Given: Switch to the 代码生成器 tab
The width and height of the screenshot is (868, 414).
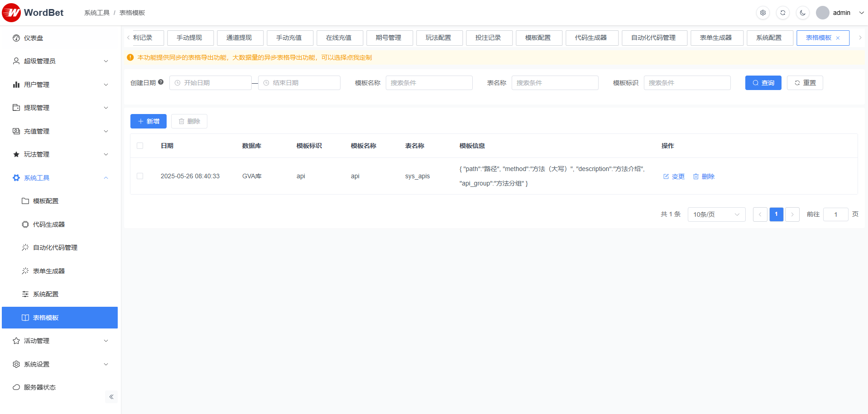Looking at the screenshot, I should pyautogui.click(x=591, y=38).
